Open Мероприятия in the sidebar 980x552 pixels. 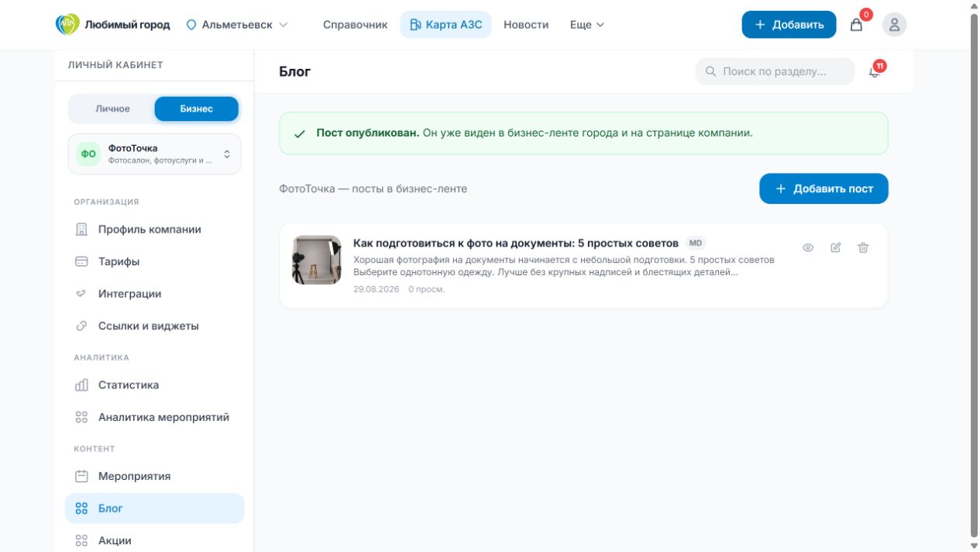point(154,476)
